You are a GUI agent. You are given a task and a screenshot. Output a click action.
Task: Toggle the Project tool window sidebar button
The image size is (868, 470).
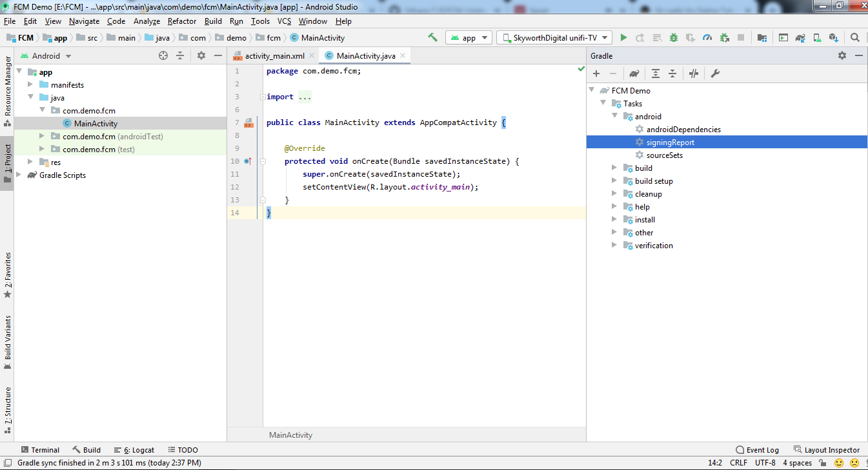point(7,164)
